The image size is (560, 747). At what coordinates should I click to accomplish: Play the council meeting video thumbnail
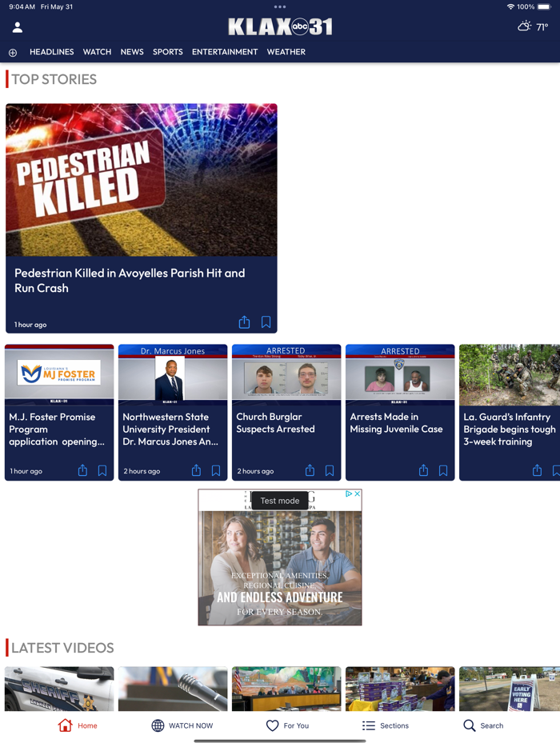pos(286,689)
